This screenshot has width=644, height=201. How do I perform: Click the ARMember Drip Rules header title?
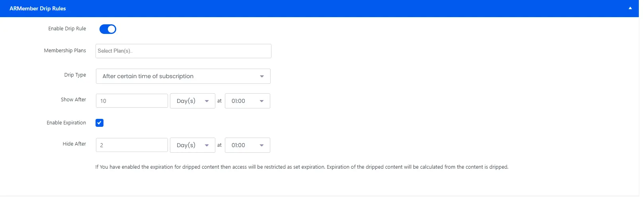click(x=38, y=8)
